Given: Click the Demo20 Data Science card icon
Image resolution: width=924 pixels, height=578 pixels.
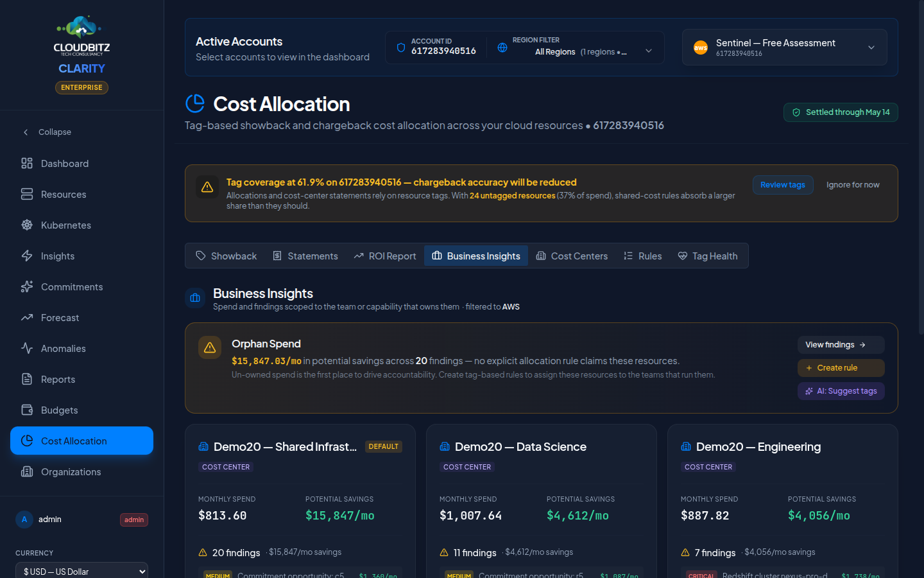Looking at the screenshot, I should pos(445,446).
